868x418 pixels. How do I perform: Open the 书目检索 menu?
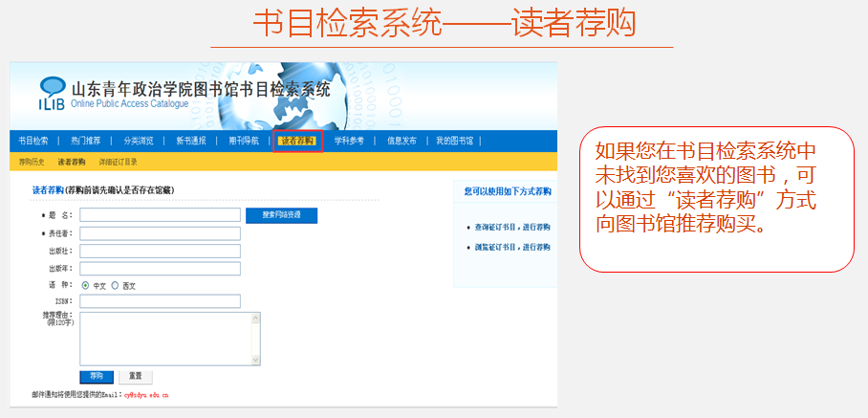tap(33, 141)
